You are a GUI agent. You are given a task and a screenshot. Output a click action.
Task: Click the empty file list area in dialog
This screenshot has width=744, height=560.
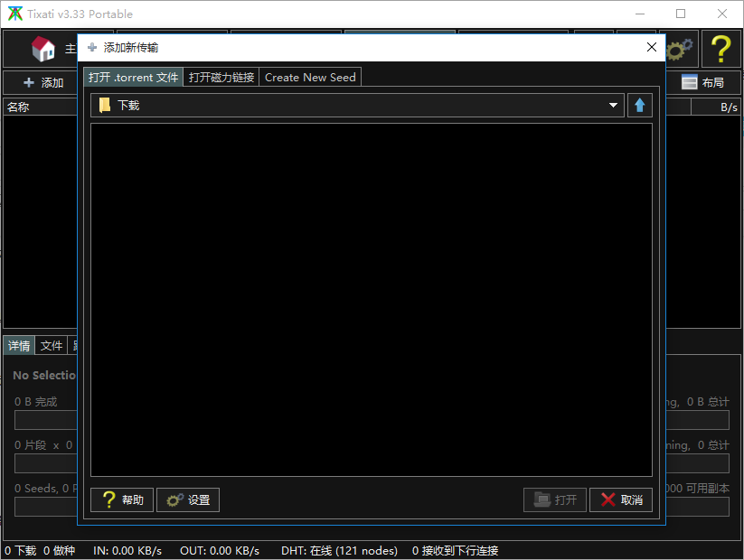click(372, 300)
